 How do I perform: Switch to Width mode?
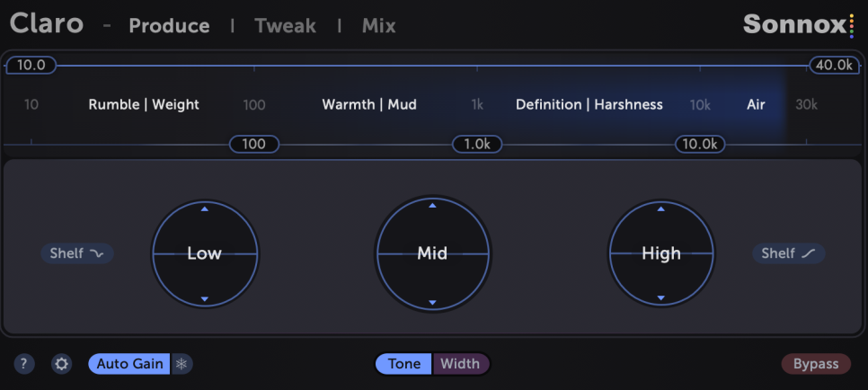click(460, 364)
